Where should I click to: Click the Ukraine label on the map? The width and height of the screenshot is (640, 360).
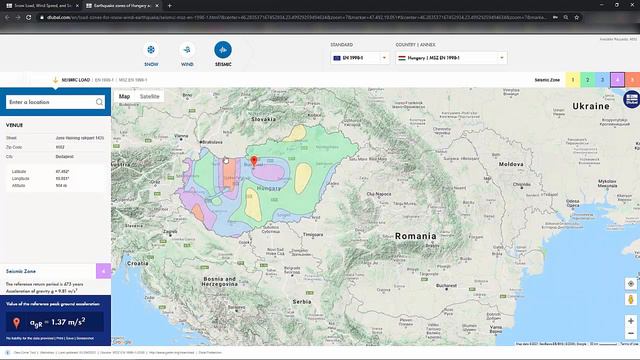(x=591, y=106)
